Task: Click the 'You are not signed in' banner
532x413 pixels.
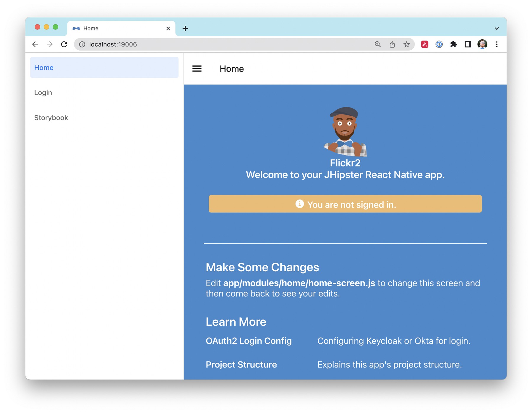Action: click(x=345, y=204)
